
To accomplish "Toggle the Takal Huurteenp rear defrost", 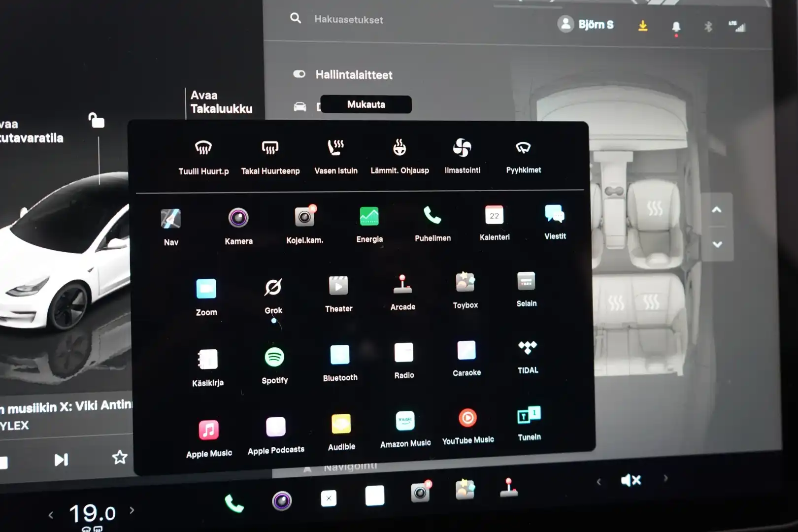I will 270,157.
